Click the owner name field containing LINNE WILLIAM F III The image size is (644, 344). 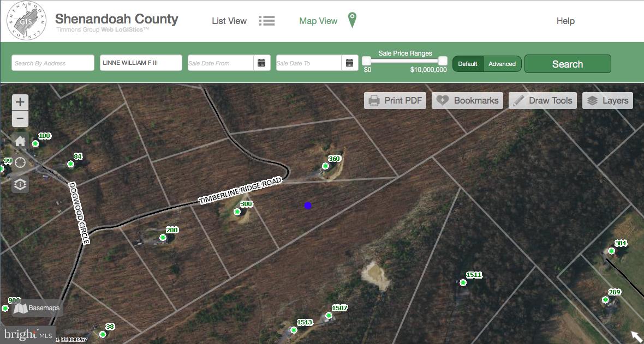[x=141, y=63]
